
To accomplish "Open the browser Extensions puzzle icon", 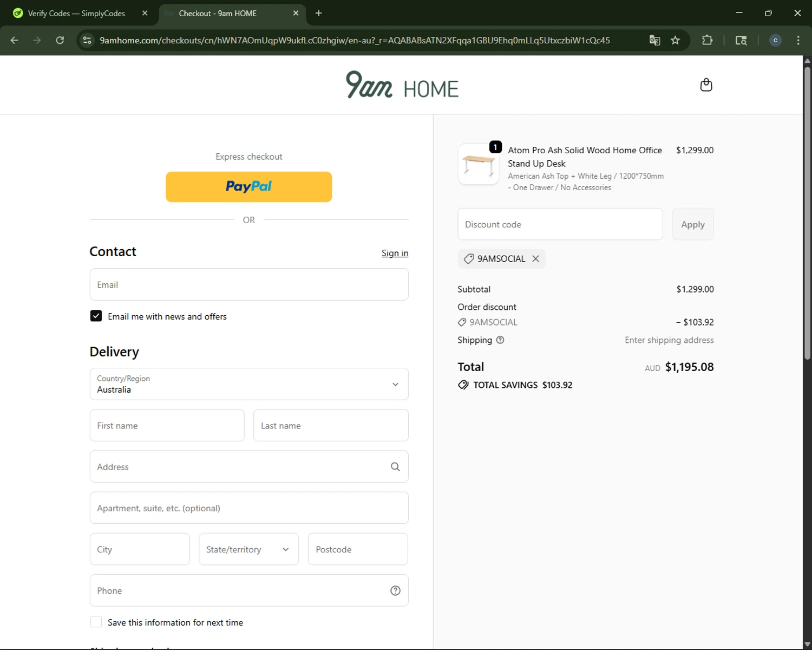I will click(x=707, y=40).
